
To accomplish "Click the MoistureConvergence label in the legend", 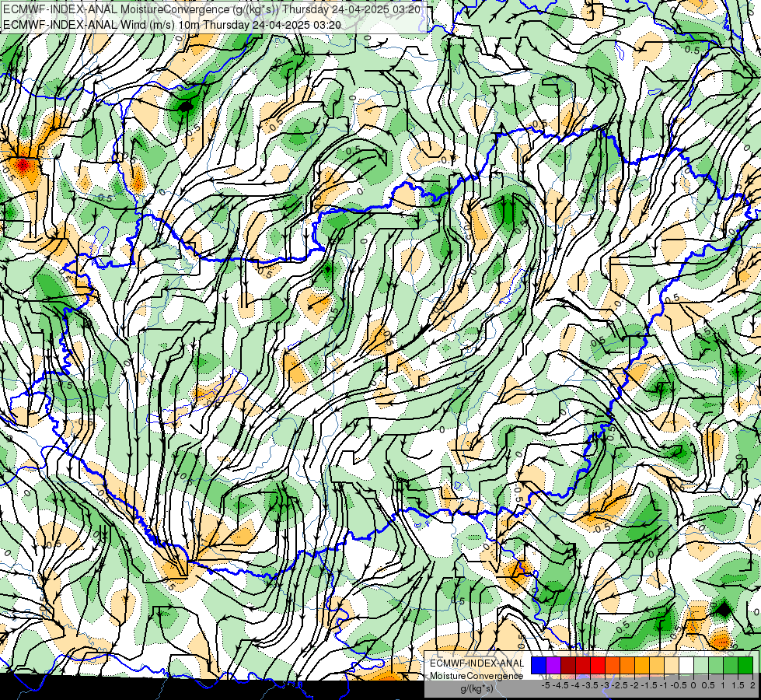I will 476,676.
